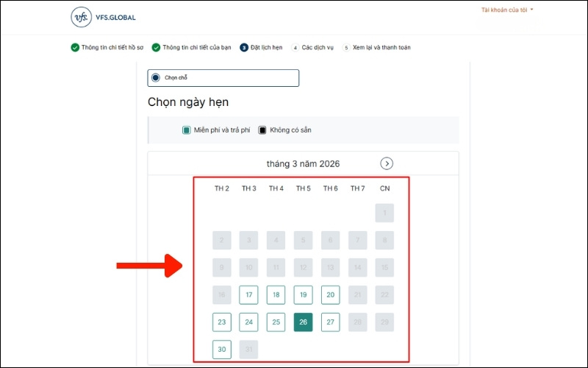The image size is (588, 368).
Task: Pick March 17 on the calendar
Action: (x=248, y=295)
